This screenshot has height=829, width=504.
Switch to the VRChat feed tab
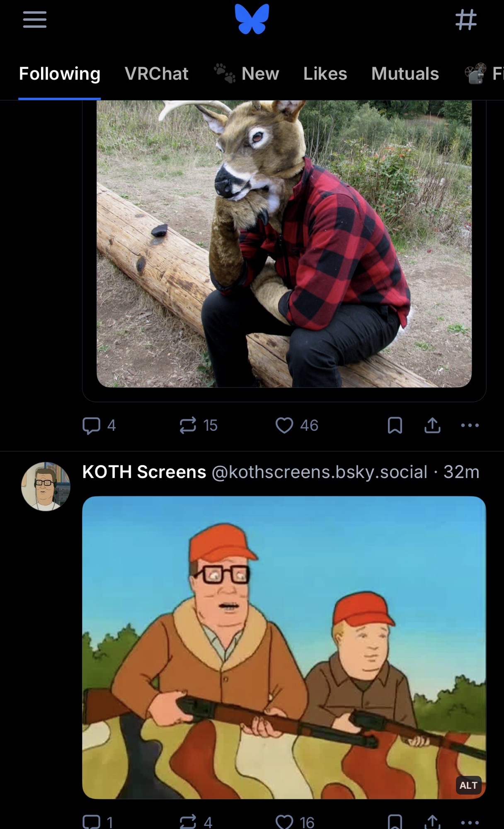pos(156,74)
